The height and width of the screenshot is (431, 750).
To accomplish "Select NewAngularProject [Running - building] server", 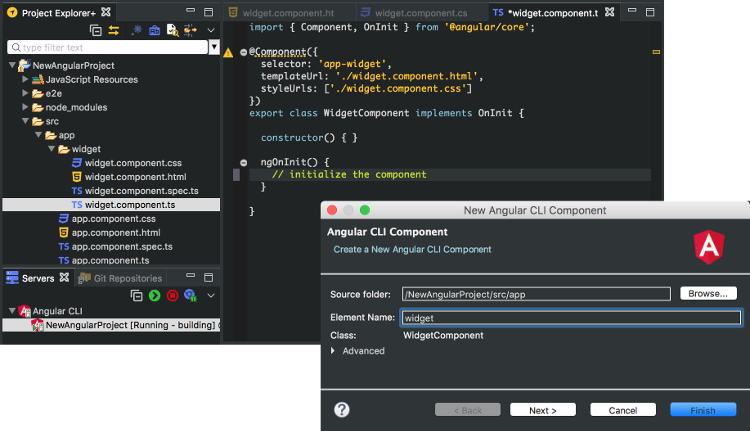I will pyautogui.click(x=111, y=325).
